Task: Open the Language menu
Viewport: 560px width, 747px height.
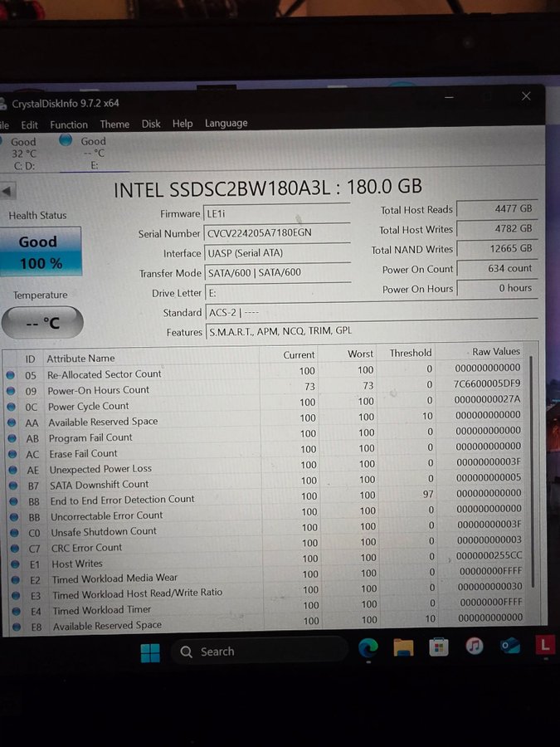Action: (226, 123)
